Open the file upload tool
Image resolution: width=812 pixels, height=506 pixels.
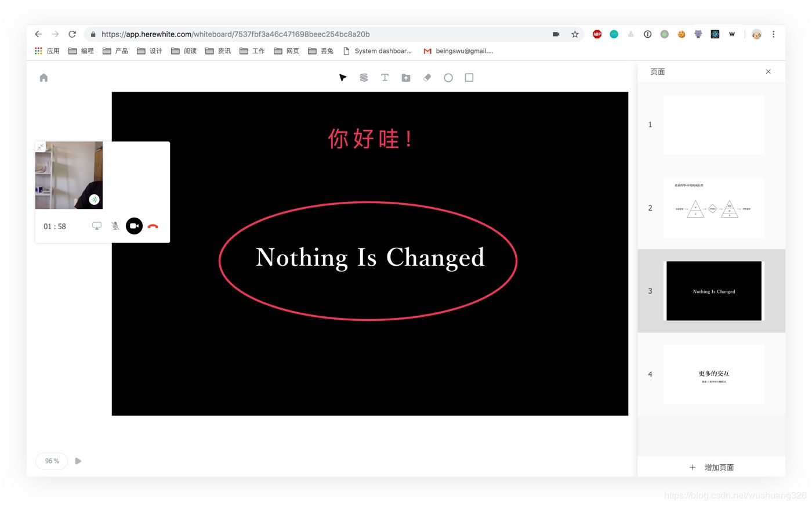pyautogui.click(x=405, y=77)
